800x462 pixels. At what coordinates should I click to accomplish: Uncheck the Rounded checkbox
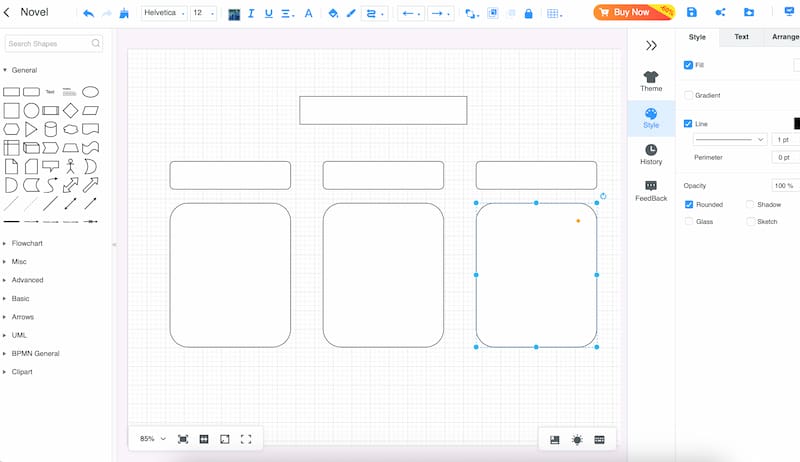pos(689,204)
